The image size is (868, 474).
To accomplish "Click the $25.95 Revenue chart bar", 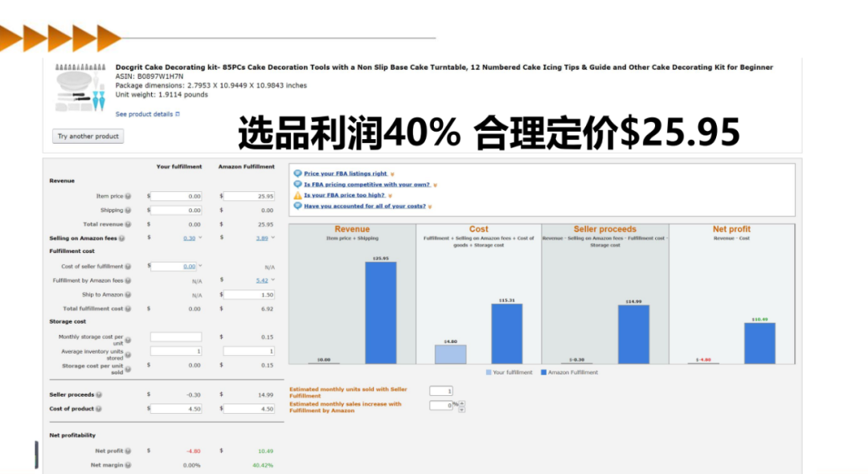I will click(381, 313).
